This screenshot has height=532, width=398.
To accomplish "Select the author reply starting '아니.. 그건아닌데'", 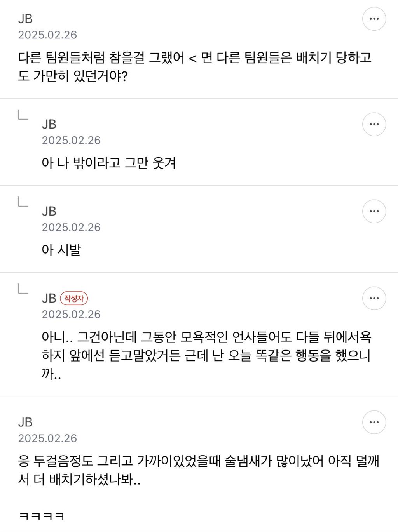I will coord(206,355).
